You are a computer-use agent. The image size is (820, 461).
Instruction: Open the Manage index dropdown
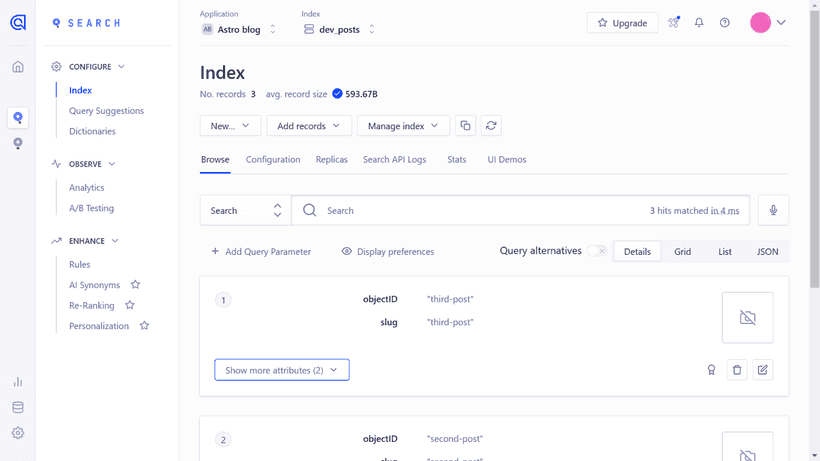(x=403, y=125)
